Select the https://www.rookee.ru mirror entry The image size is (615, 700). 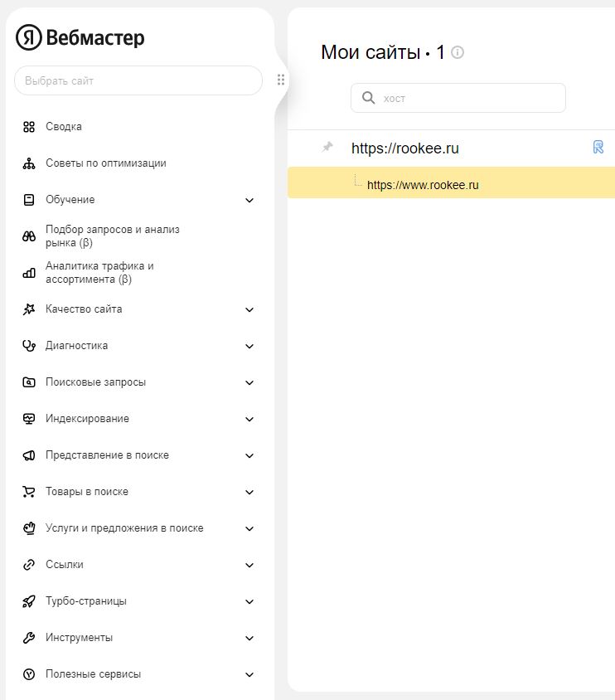(x=423, y=185)
